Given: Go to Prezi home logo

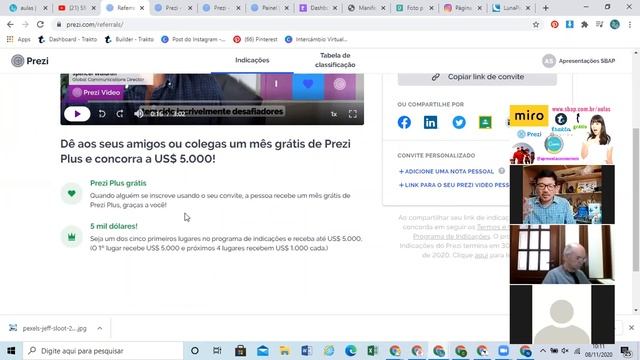Looking at the screenshot, I should click(30, 61).
